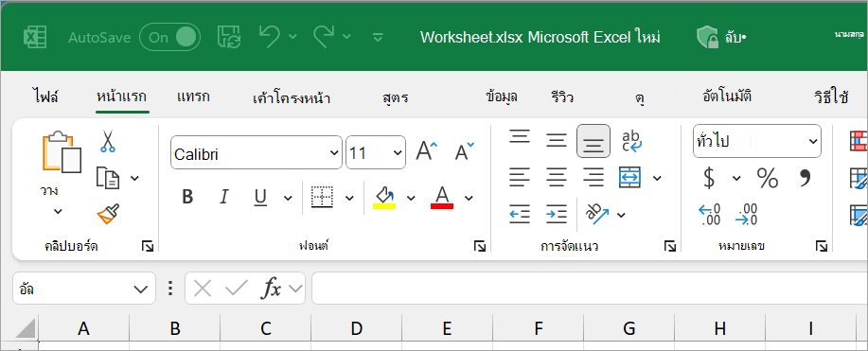The width and height of the screenshot is (868, 351).
Task: Open the Clipboard group dialog launcher
Action: coord(148,246)
